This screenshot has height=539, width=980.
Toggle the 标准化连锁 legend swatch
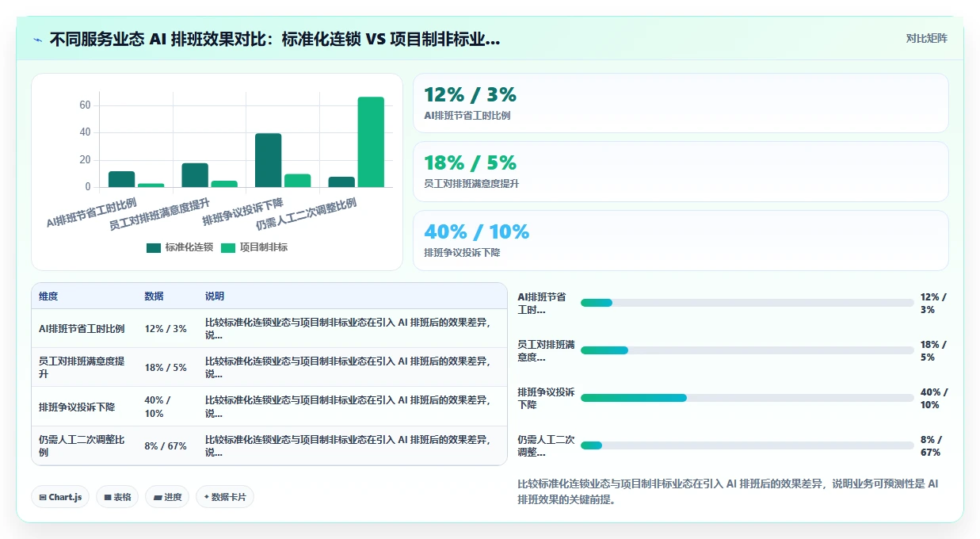coord(154,247)
